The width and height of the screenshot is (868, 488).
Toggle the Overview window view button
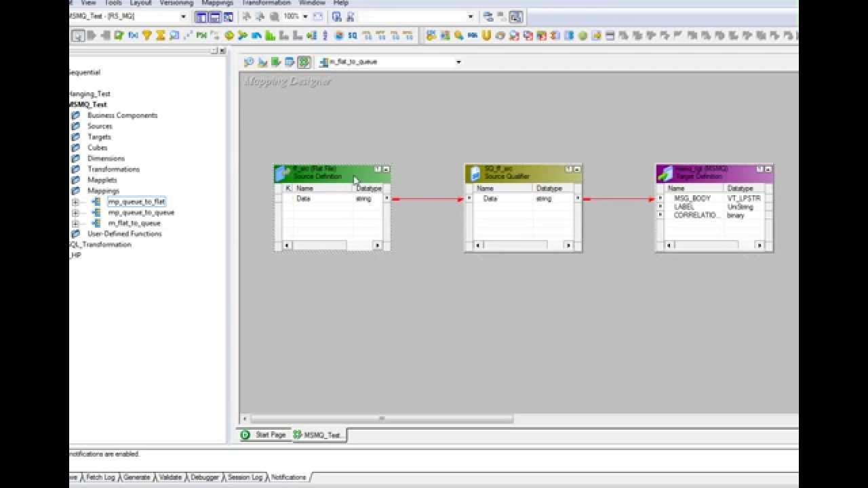tap(228, 17)
